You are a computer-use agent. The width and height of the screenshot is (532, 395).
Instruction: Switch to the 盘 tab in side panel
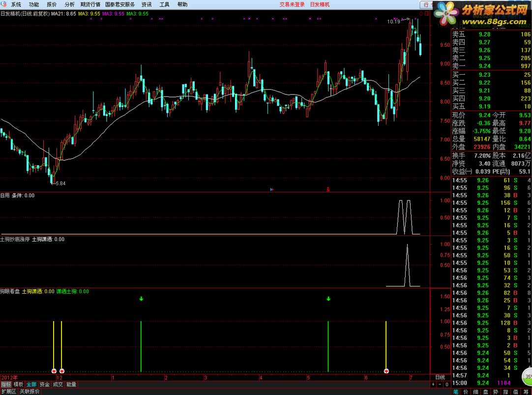485,392
